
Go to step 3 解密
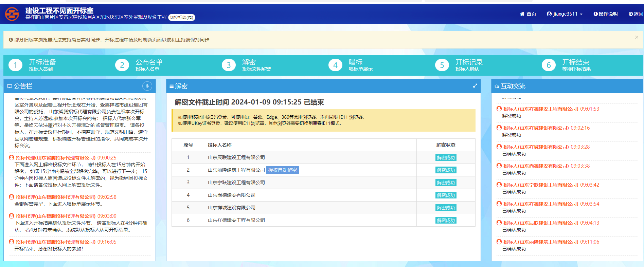(x=246, y=65)
